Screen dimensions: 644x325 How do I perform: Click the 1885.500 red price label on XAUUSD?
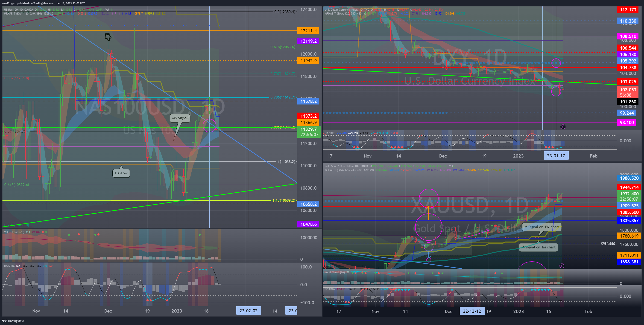[x=629, y=212]
